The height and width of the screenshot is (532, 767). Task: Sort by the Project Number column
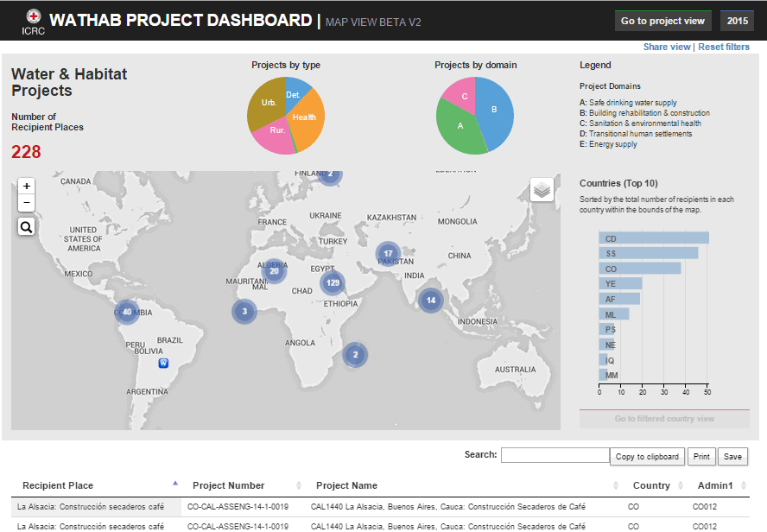click(229, 485)
